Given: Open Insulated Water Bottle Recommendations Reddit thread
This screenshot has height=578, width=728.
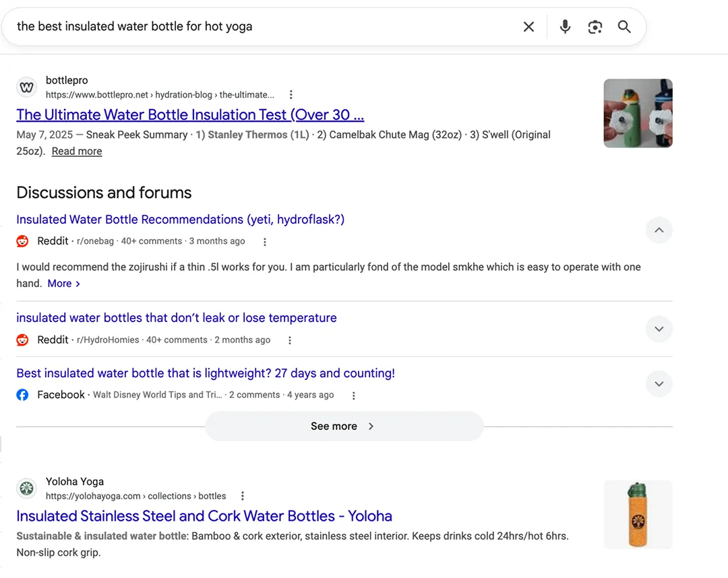Looking at the screenshot, I should click(180, 220).
